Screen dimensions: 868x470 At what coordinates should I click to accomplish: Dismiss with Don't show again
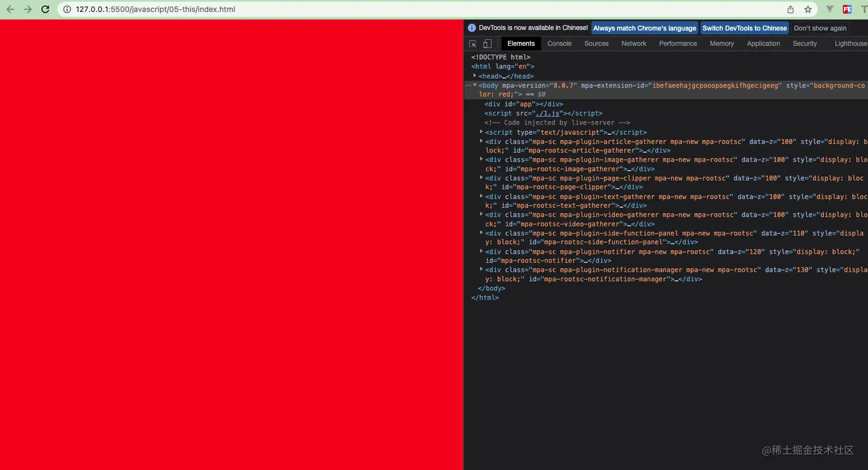pyautogui.click(x=820, y=28)
